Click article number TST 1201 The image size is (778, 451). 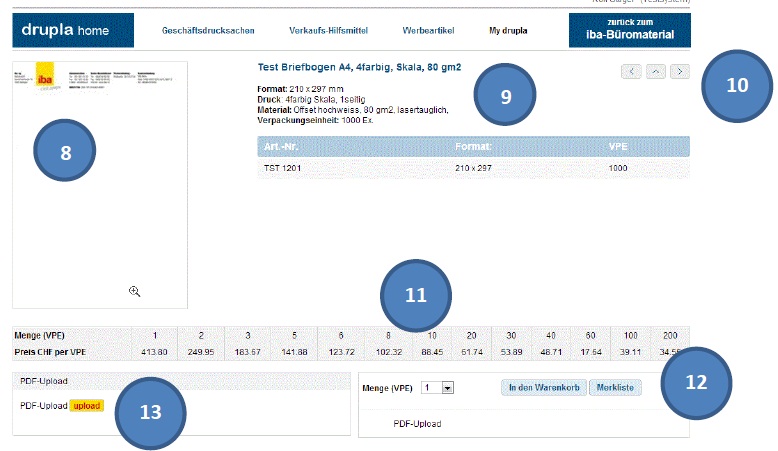(282, 168)
